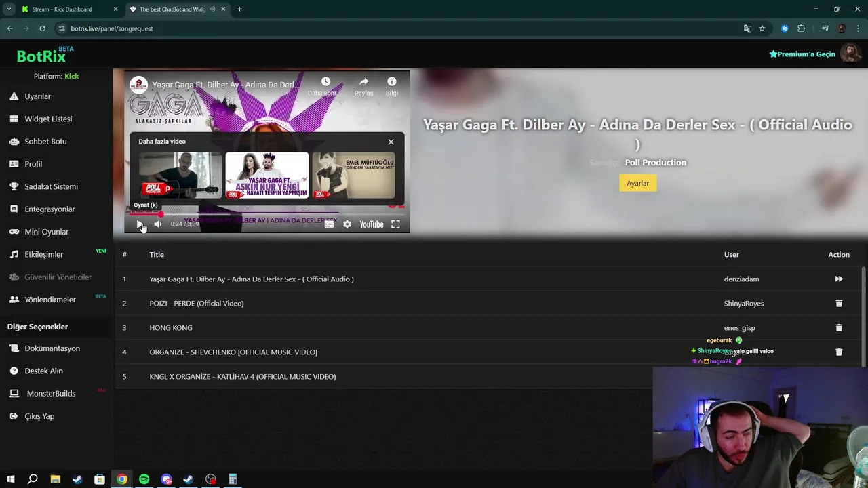This screenshot has height=488, width=868.
Task: Open YouTube player settings gear
Action: point(347,224)
